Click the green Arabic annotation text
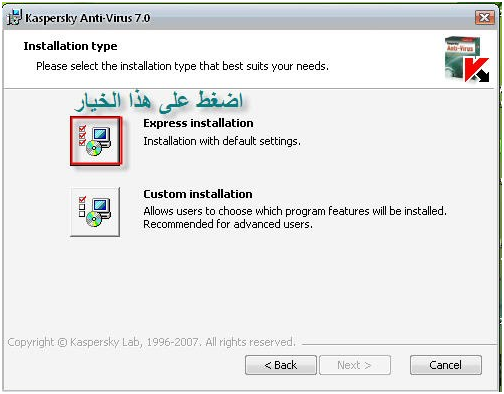Screen dimensions: 504x394 point(159,101)
